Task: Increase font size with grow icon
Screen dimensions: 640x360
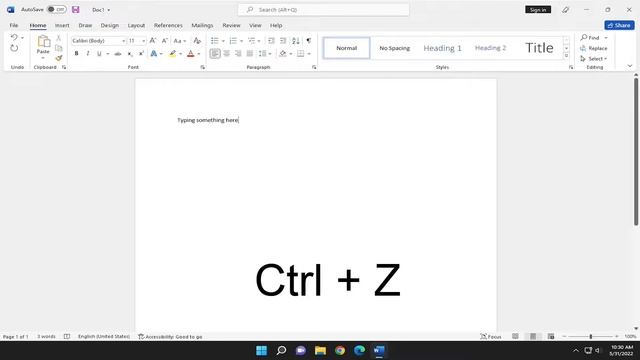Action: coord(153,41)
